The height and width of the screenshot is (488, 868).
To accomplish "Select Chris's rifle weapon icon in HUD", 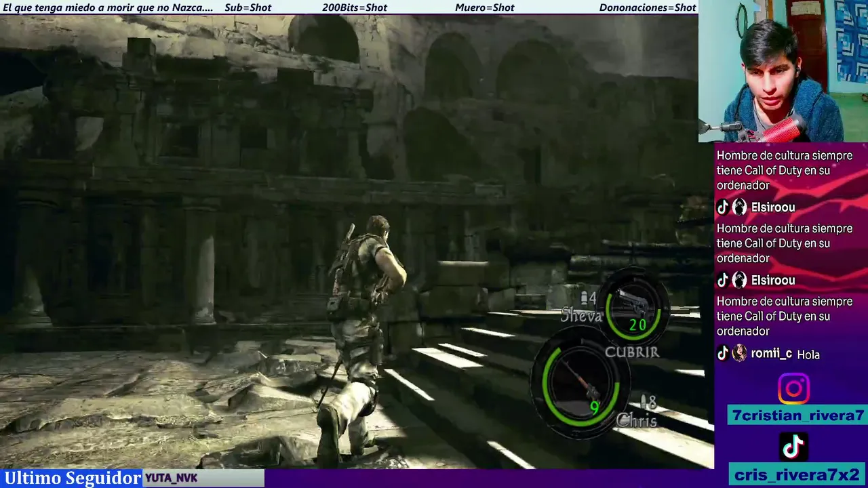I will point(580,382).
